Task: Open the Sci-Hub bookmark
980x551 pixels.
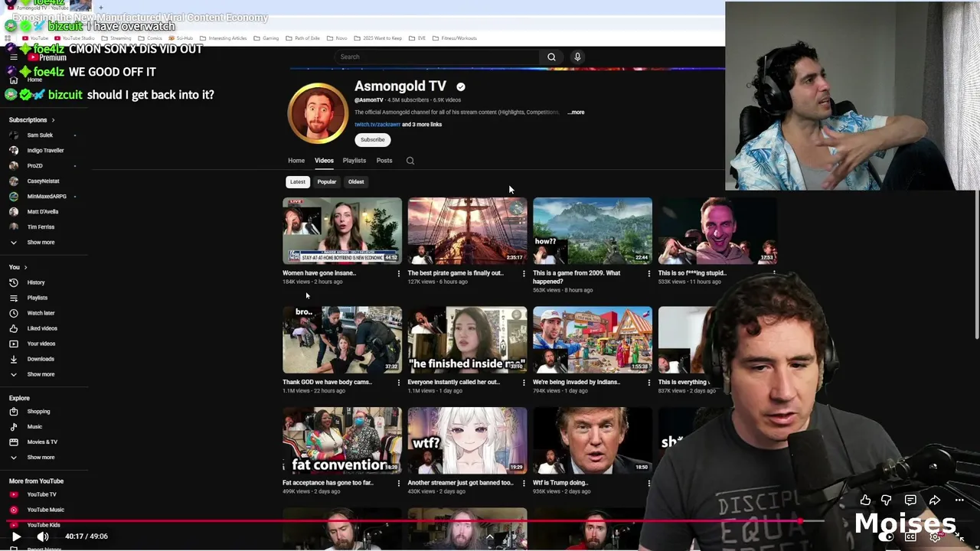Action: [x=181, y=38]
